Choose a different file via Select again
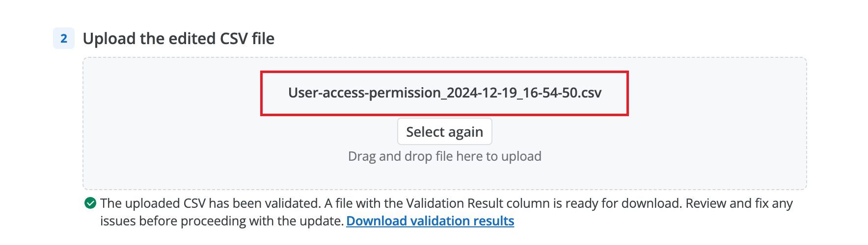Viewport: 868px width, 245px height. coord(445,131)
